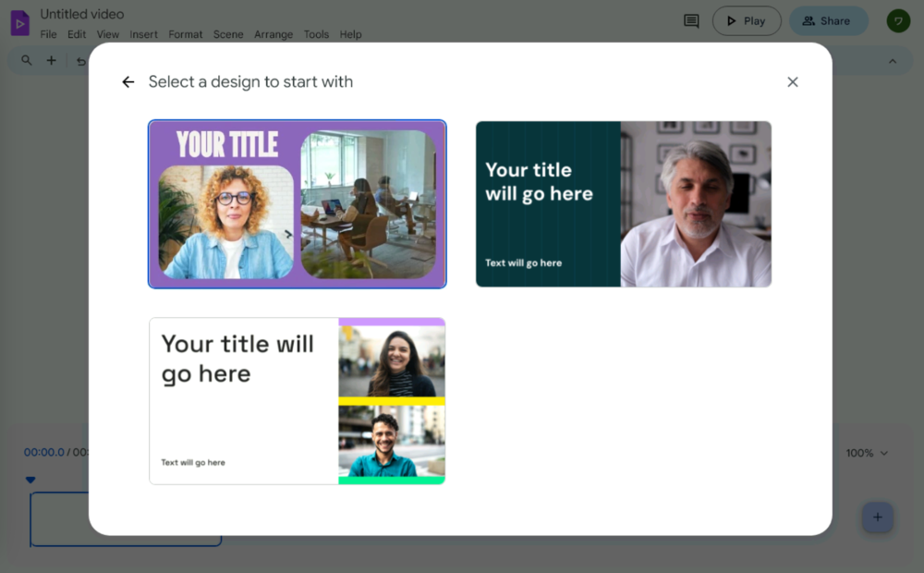Select the purple YOUR TITLE design

tap(297, 203)
